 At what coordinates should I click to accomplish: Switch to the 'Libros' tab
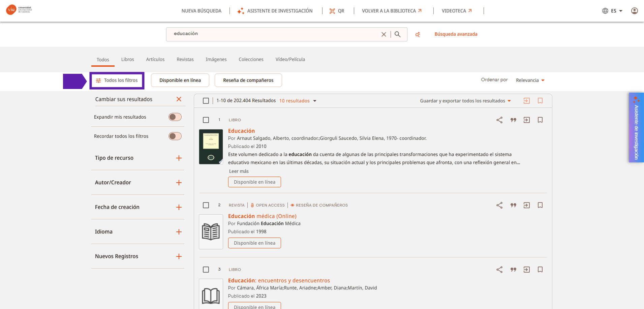[127, 59]
